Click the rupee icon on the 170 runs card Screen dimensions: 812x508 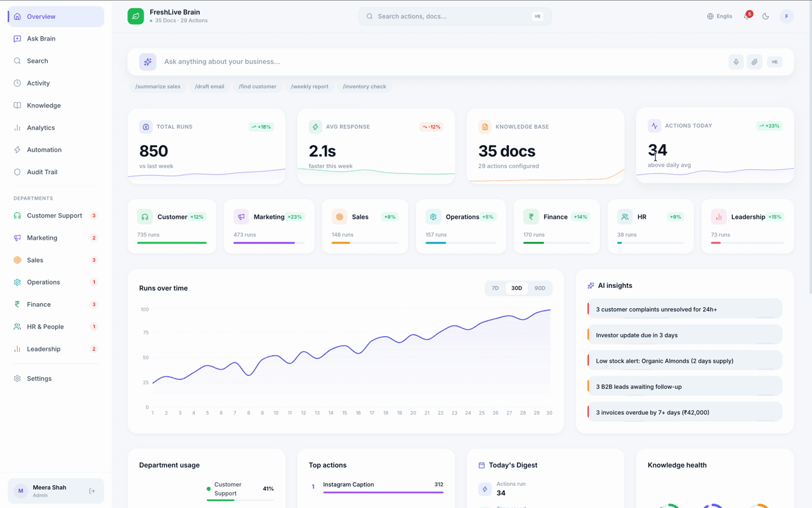531,217
